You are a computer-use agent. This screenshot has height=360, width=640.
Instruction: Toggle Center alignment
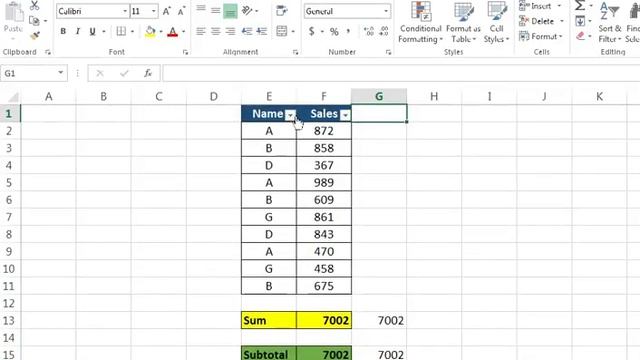coord(216,31)
